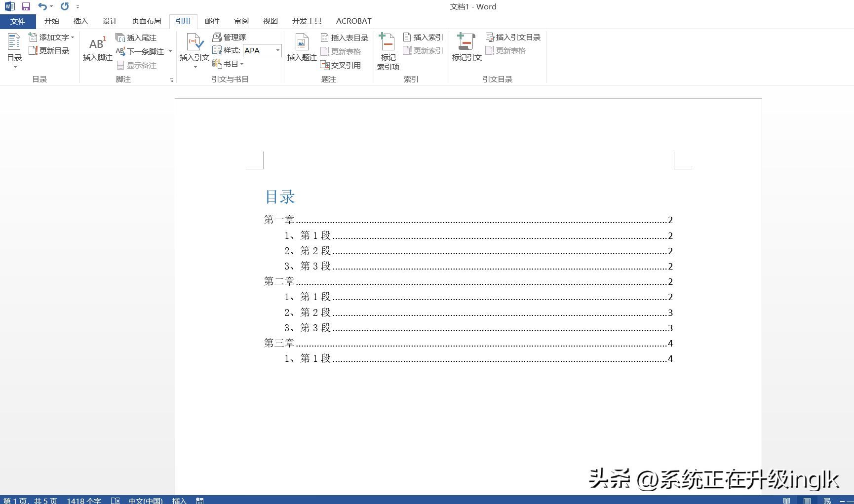Screen dimensions: 854x504
Task: Click the Save icon in quick access toolbar
Action: (x=26, y=6)
